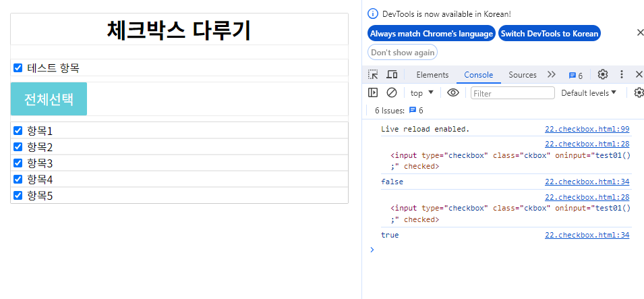This screenshot has height=299, width=644.
Task: Switch to the Elements tab
Action: [432, 75]
